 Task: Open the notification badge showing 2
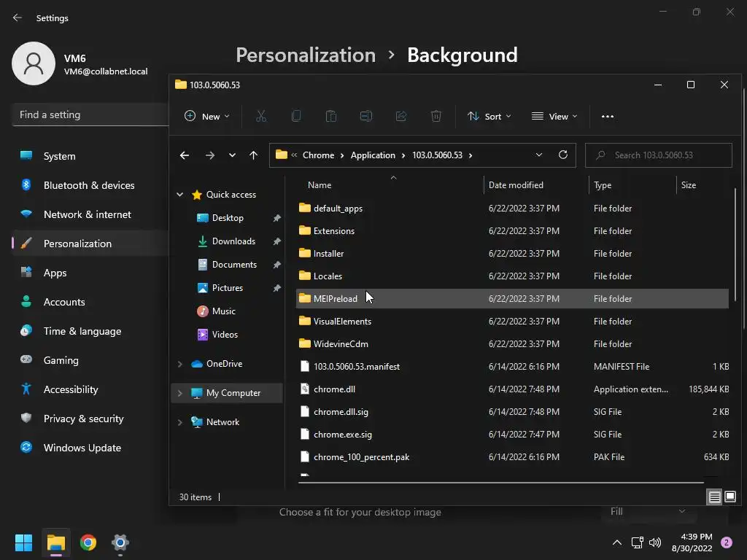(x=727, y=542)
